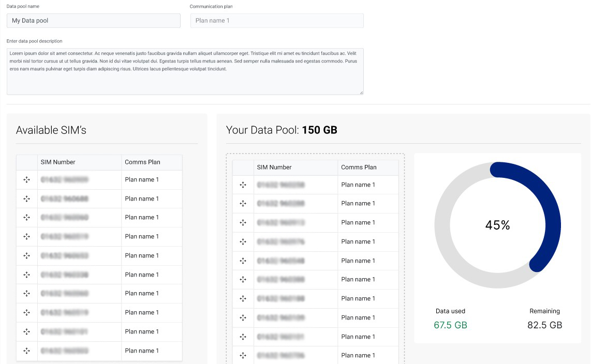
Task: Sort Available SIM's by Comms Plan header
Action: pyautogui.click(x=142, y=162)
